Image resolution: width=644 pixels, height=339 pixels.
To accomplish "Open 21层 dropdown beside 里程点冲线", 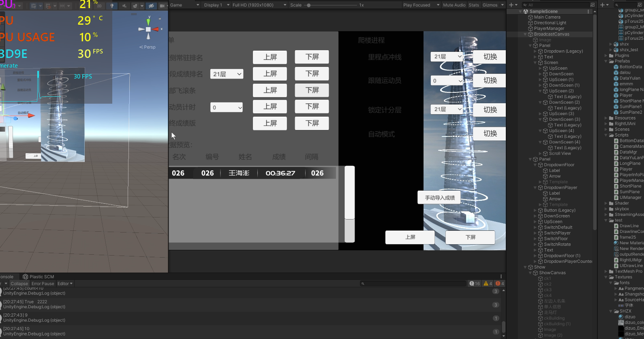I will [446, 57].
